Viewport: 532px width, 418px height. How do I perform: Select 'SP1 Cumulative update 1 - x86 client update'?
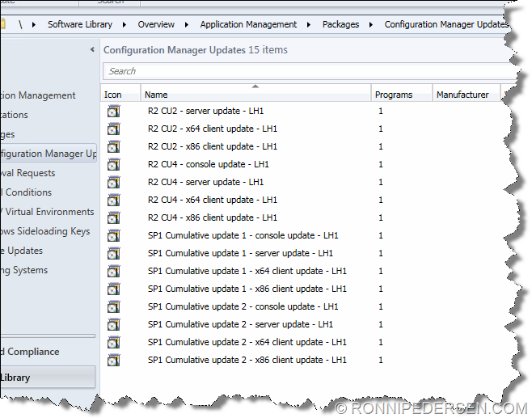pos(247,289)
